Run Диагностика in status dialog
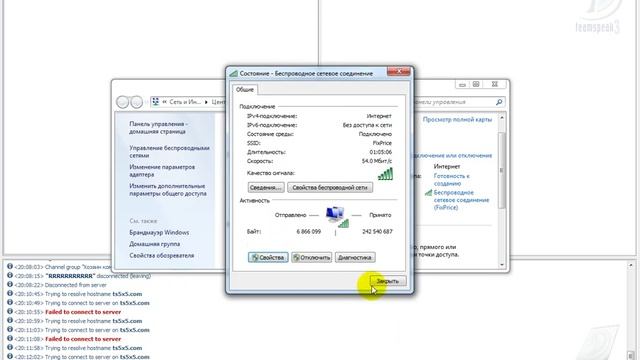640x360 pixels. click(x=355, y=258)
